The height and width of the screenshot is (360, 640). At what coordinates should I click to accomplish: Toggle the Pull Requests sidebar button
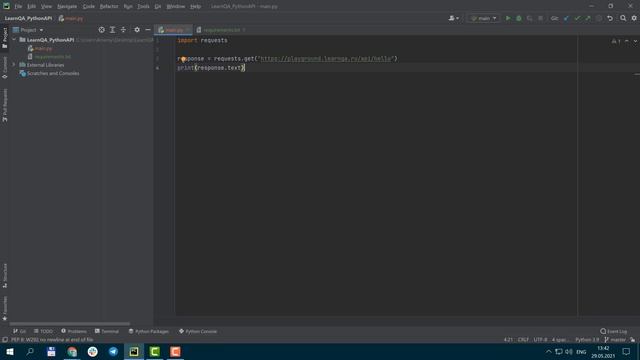[x=4, y=105]
